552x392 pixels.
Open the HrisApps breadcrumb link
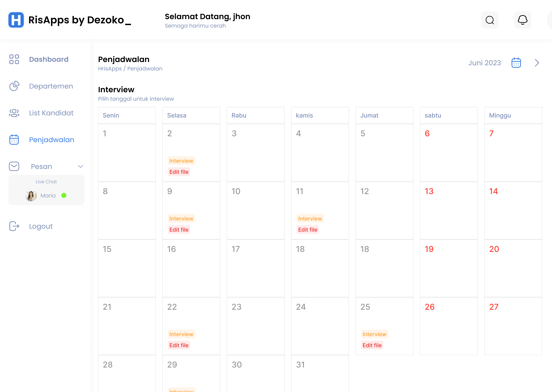tap(110, 69)
